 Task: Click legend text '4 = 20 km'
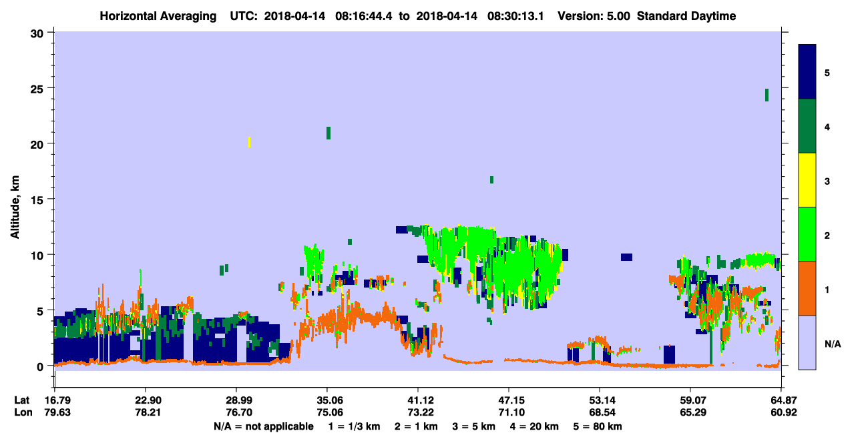tap(535, 426)
